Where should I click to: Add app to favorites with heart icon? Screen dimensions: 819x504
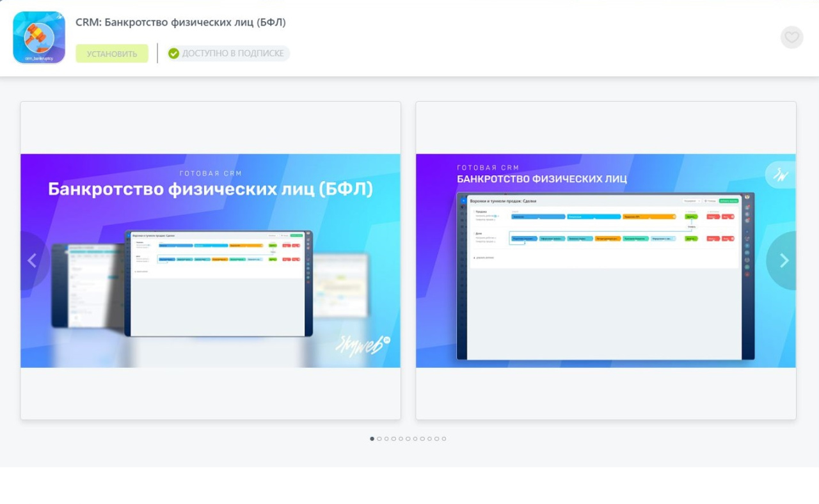click(791, 37)
